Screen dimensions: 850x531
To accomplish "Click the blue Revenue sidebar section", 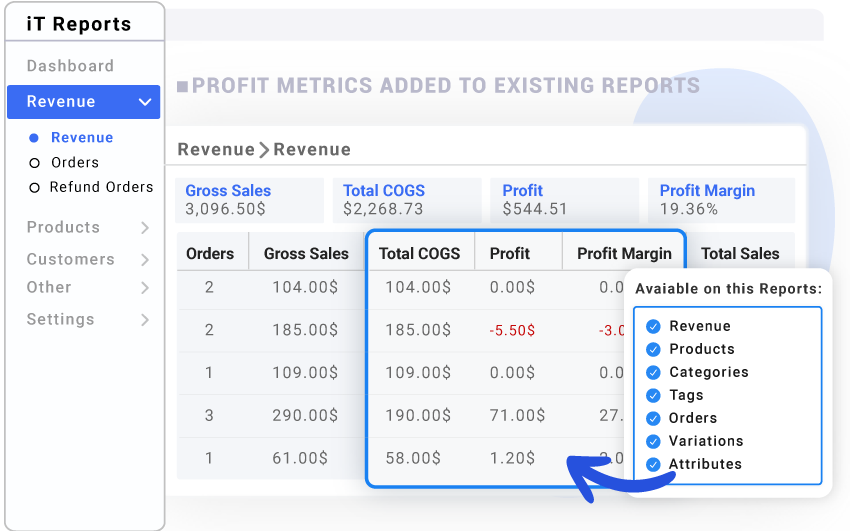I will coord(83,102).
